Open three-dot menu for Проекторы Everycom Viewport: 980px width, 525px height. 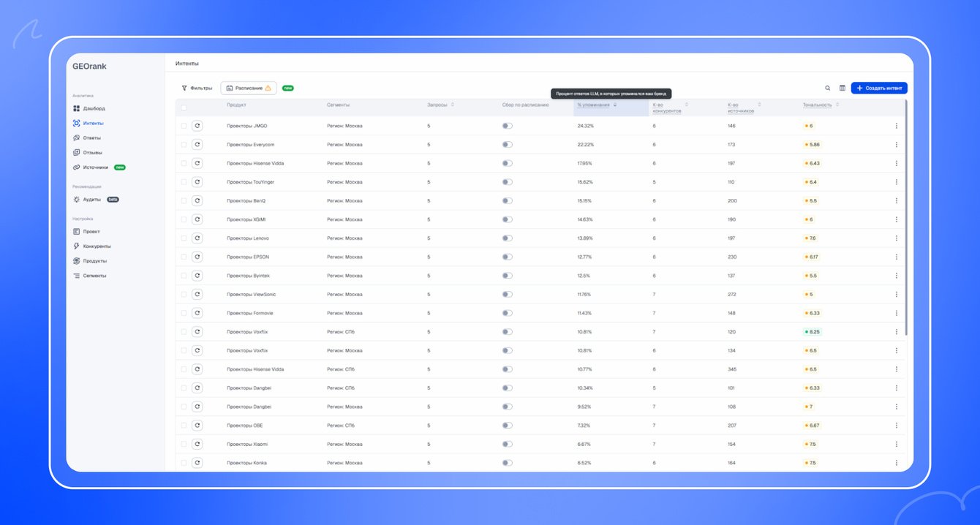[x=897, y=145]
